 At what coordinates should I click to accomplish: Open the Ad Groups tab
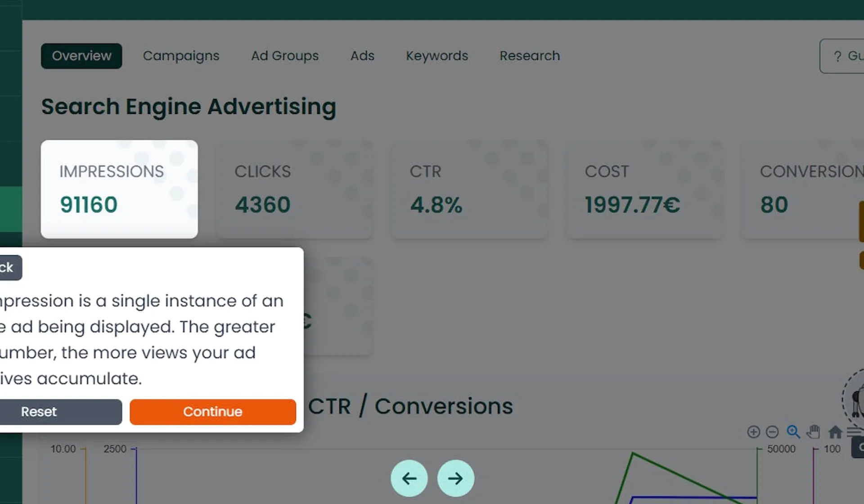click(x=285, y=56)
